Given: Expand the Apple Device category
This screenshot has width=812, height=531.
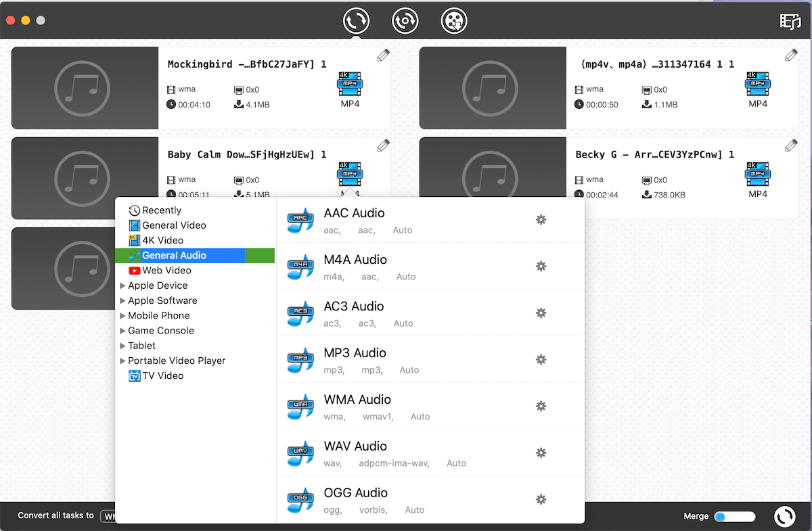Looking at the screenshot, I should 122,285.
